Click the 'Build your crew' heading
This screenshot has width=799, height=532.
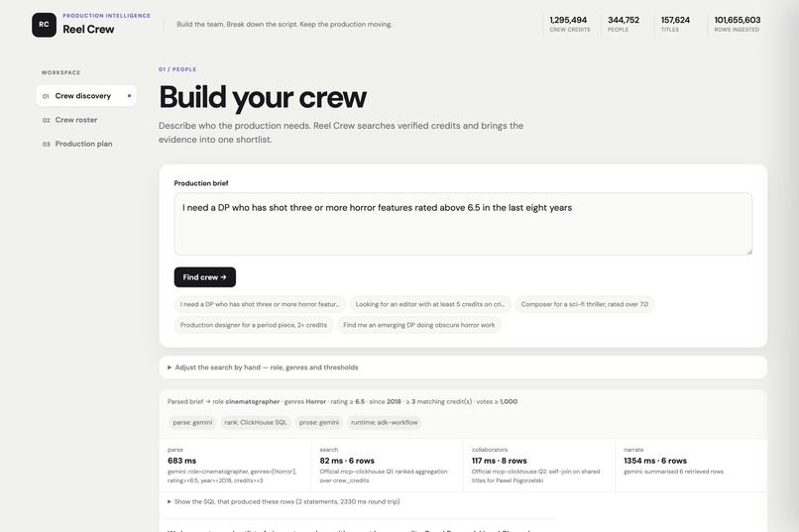tap(263, 97)
